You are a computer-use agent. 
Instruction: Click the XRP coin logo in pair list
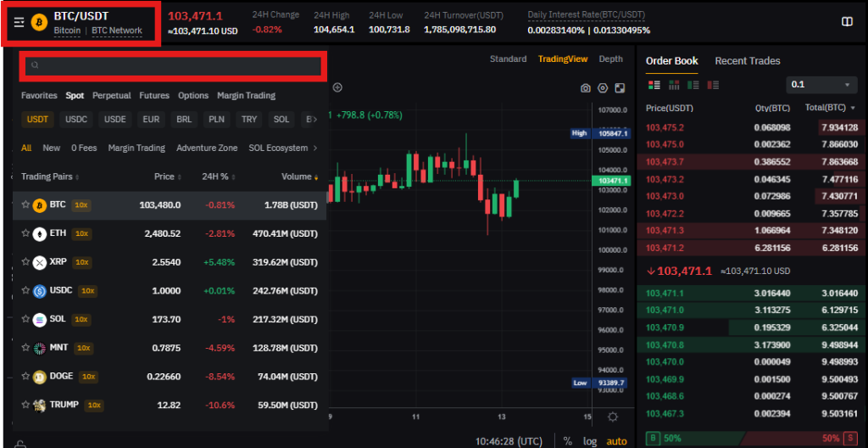coord(39,262)
